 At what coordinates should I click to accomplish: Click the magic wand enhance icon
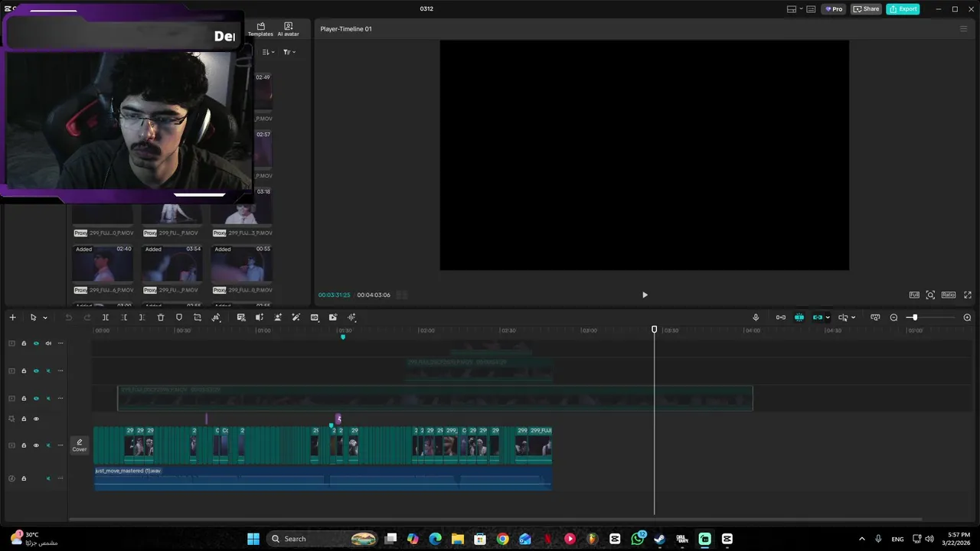[x=296, y=318]
